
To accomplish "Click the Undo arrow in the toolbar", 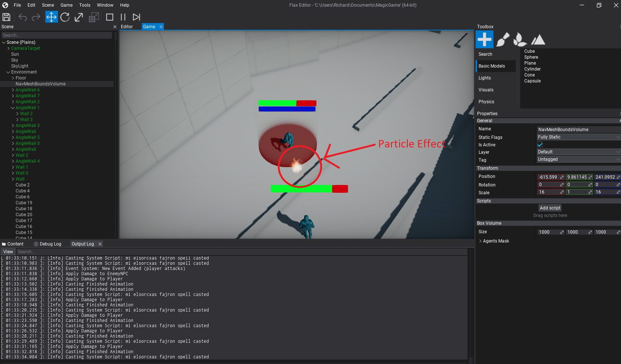I will tap(22, 17).
